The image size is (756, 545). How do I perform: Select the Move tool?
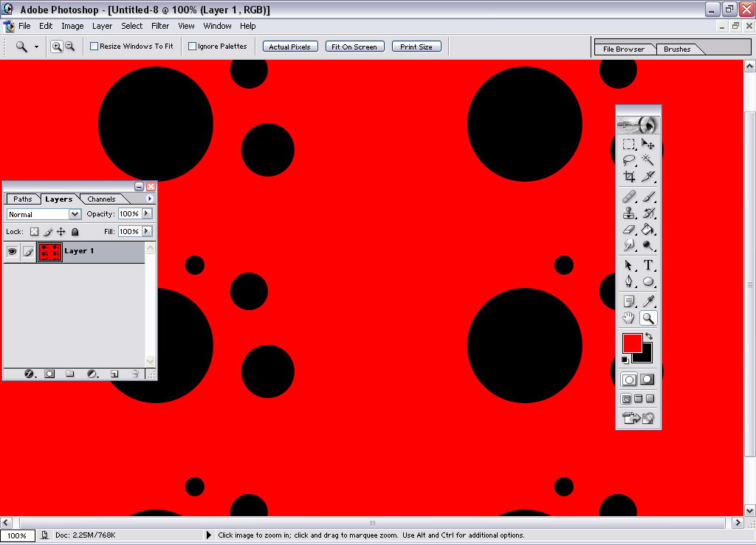(x=648, y=144)
